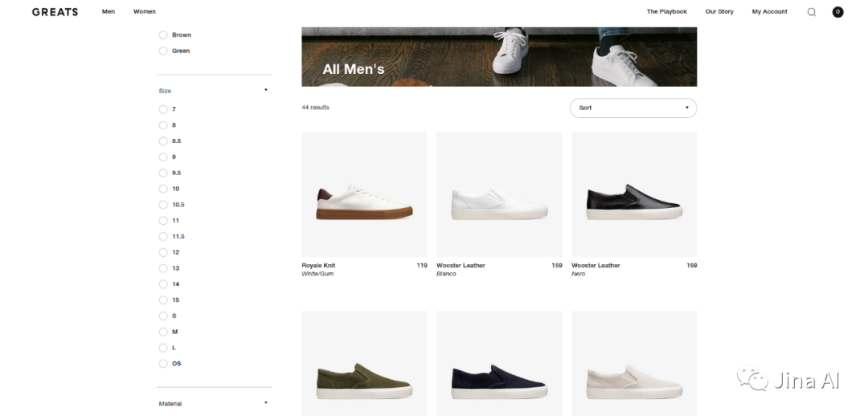The image size is (868, 416).
Task: Click the 44 results count text
Action: click(316, 108)
